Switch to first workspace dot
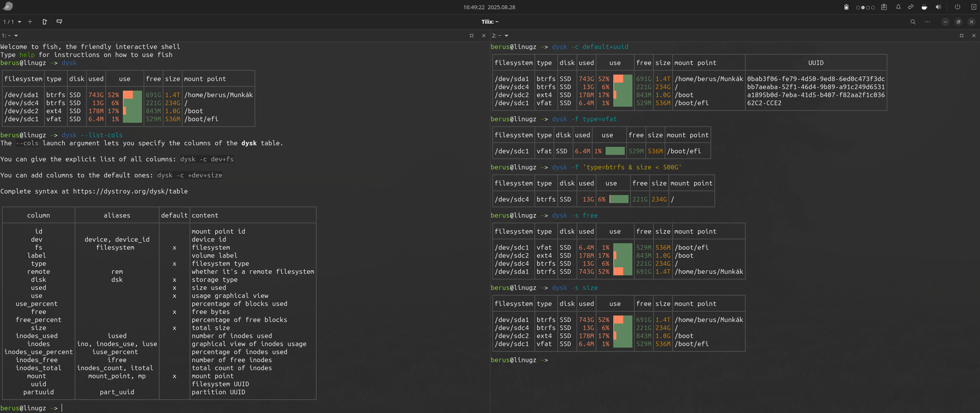Viewport: 980px width, 413px height. pos(858,7)
